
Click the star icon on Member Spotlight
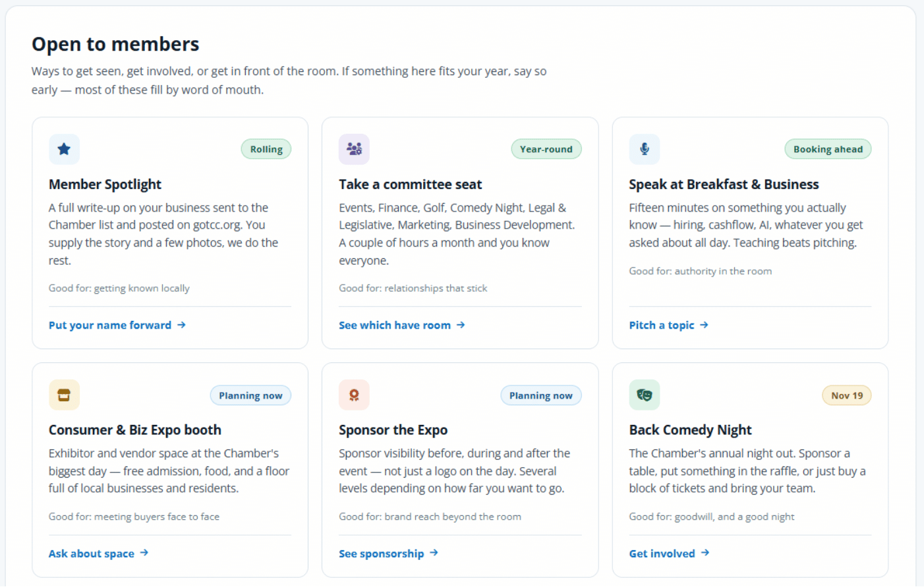click(x=64, y=149)
